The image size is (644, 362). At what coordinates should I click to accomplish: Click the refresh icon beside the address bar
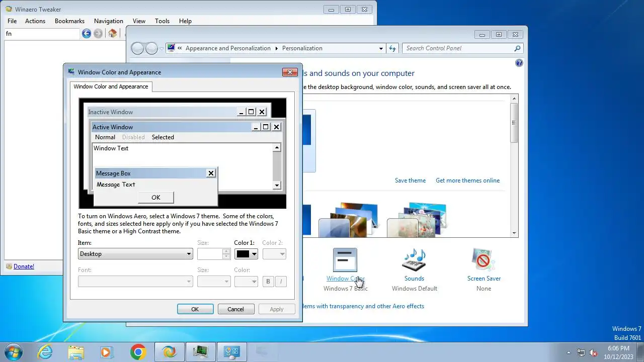(x=392, y=48)
